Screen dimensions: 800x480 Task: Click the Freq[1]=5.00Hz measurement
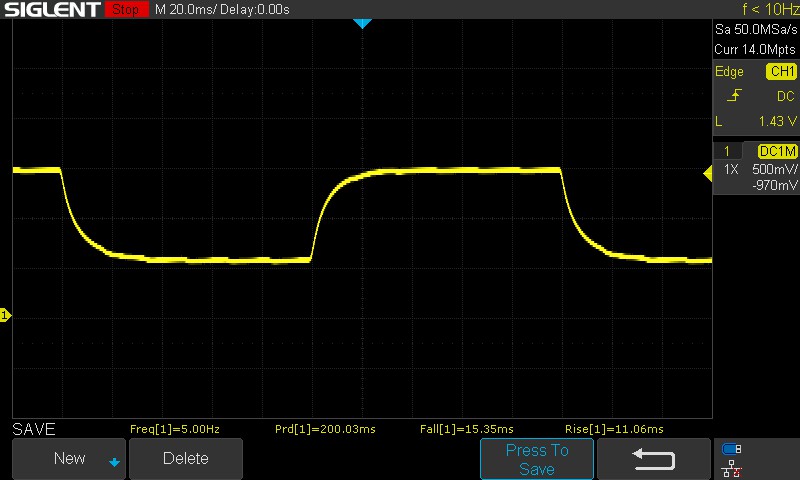pos(174,429)
